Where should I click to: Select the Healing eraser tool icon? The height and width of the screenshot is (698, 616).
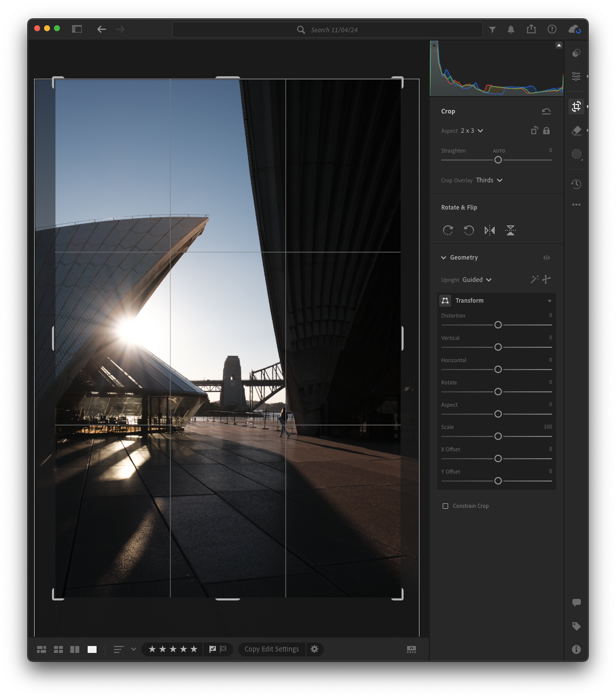[x=576, y=130]
